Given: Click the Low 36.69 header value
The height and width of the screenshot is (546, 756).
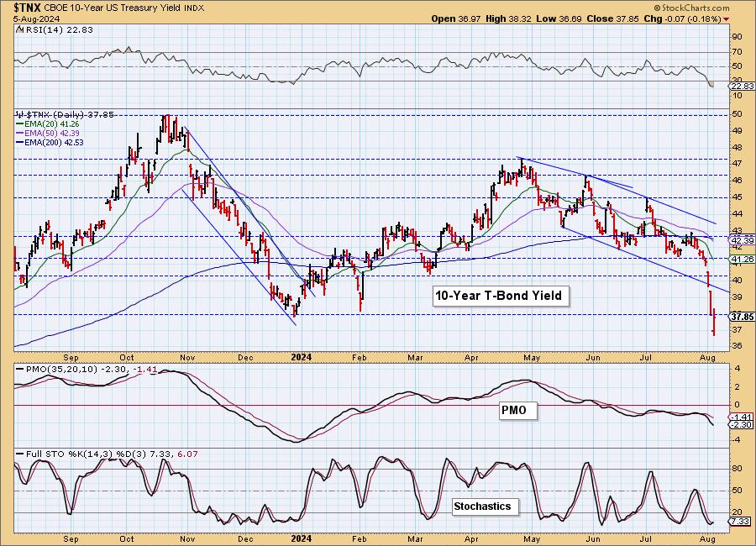Looking at the screenshot, I should coord(559,18).
